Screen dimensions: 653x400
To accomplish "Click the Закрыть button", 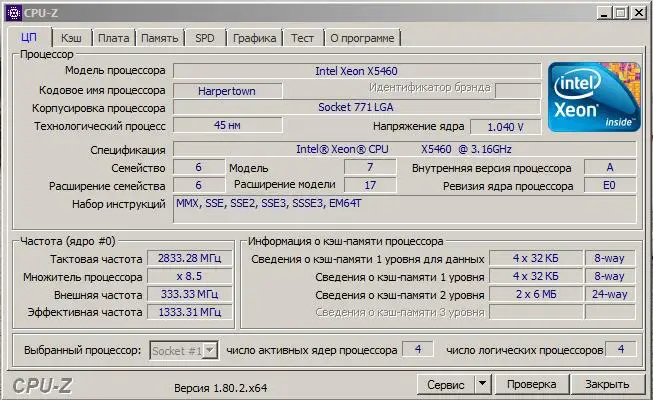I will point(607,384).
